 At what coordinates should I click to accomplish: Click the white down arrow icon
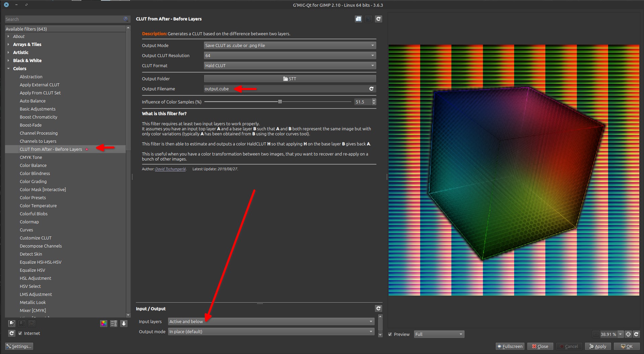click(x=124, y=323)
